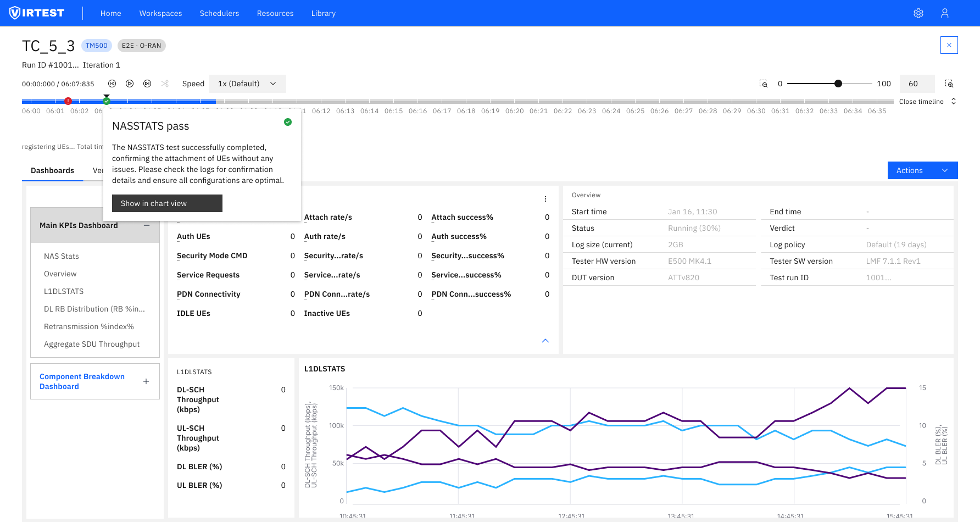The height and width of the screenshot is (522, 980).
Task: Open the Actions dropdown
Action: [922, 170]
